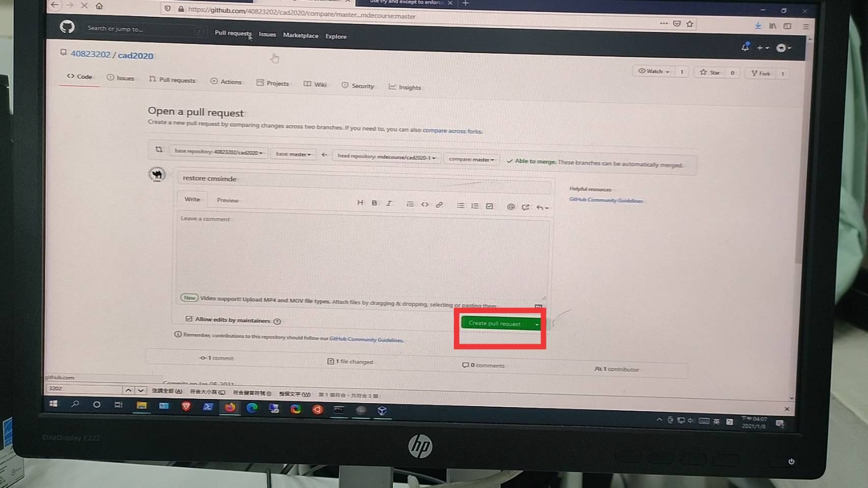Click the Firefox home button
The image size is (868, 488).
pos(99,6)
